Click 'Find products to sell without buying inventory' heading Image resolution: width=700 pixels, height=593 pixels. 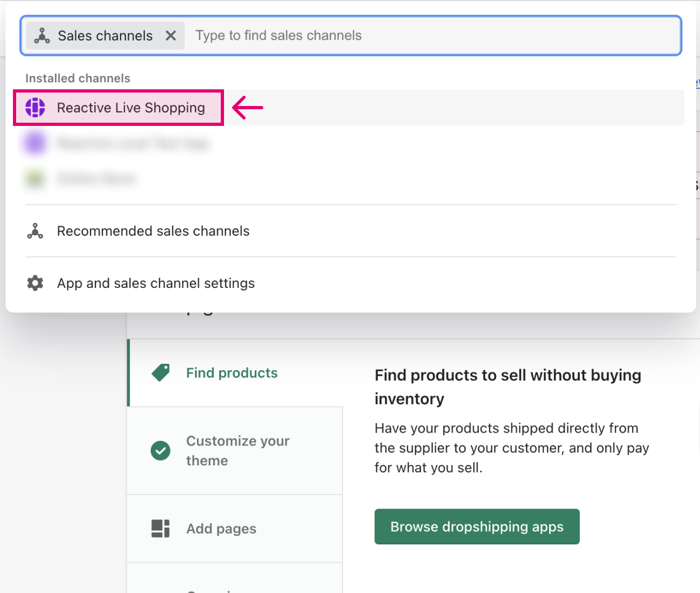click(x=508, y=387)
